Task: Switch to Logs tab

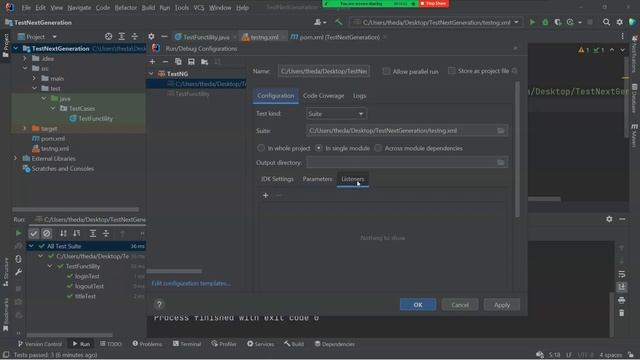Action: [359, 96]
